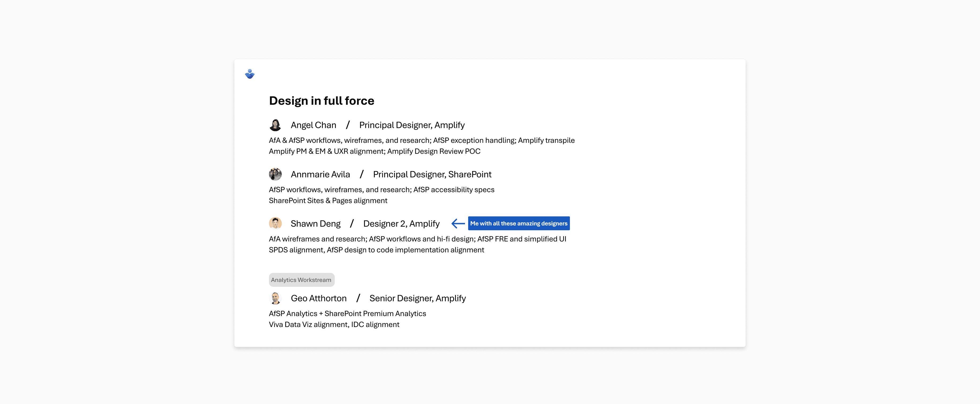This screenshot has height=404, width=980.
Task: Click Angel Chan's avatar photo
Action: 275,125
